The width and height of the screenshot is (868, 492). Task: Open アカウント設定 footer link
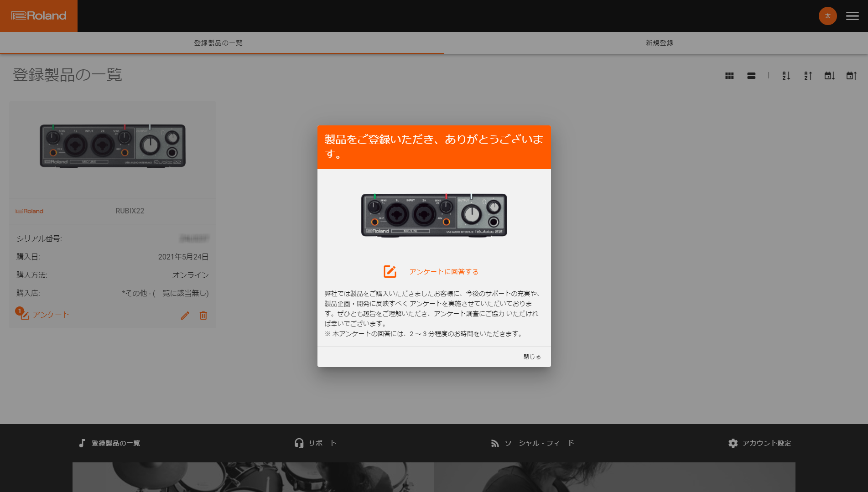tap(767, 443)
